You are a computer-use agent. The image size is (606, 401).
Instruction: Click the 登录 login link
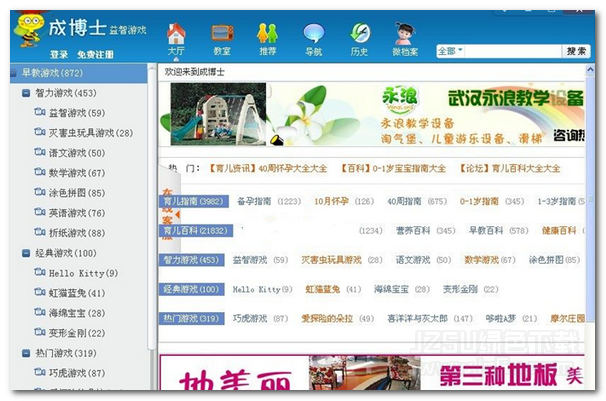click(59, 54)
